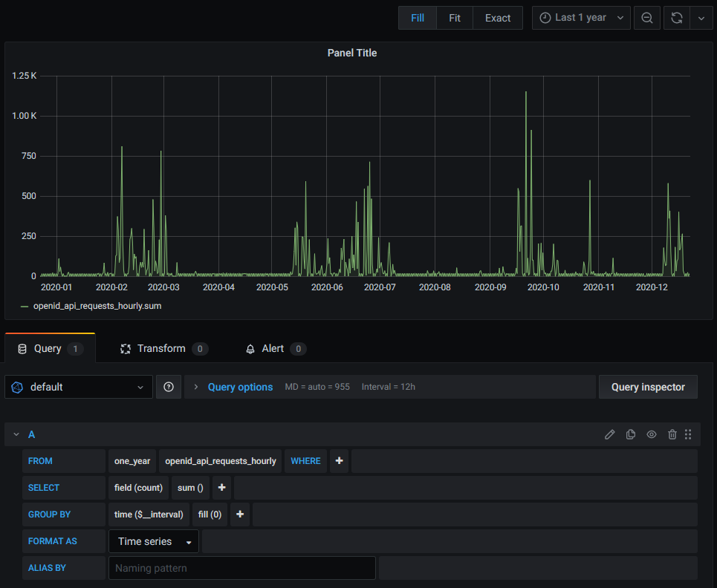Open the Last 1 year time picker
This screenshot has width=717, height=588.
coord(581,18)
